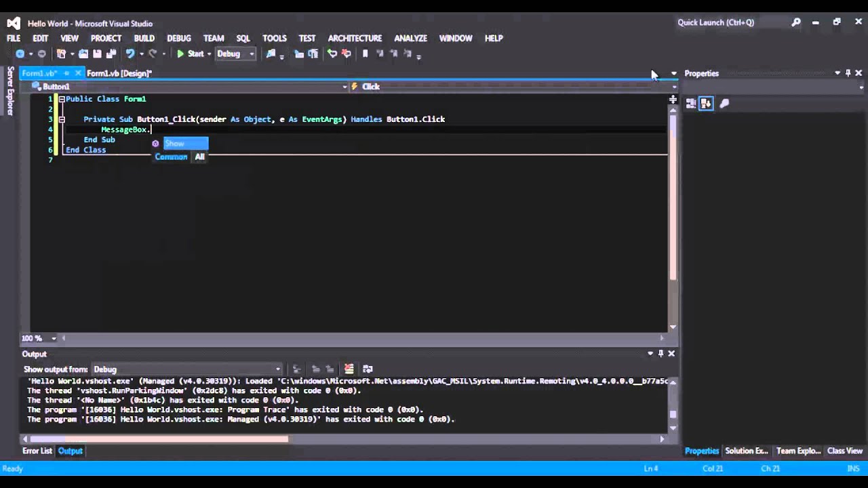
Task: Switch IntelliSense to the Common tab
Action: coord(171,157)
